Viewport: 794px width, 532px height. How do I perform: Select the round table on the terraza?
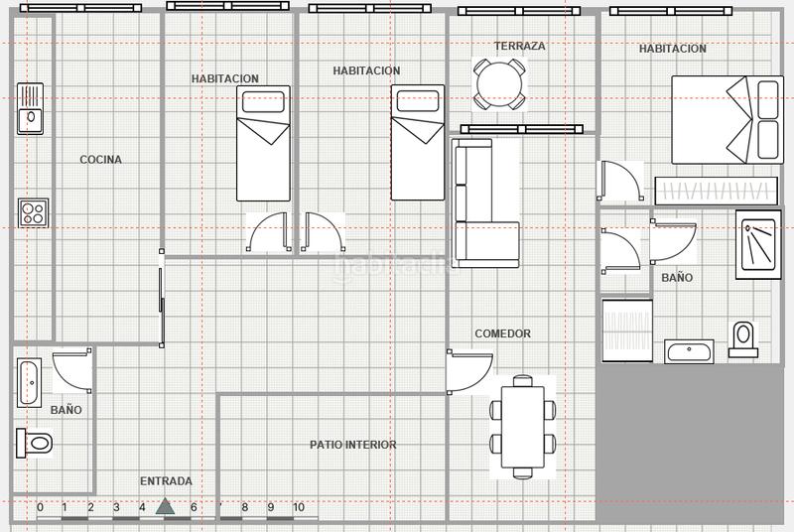[x=499, y=83]
